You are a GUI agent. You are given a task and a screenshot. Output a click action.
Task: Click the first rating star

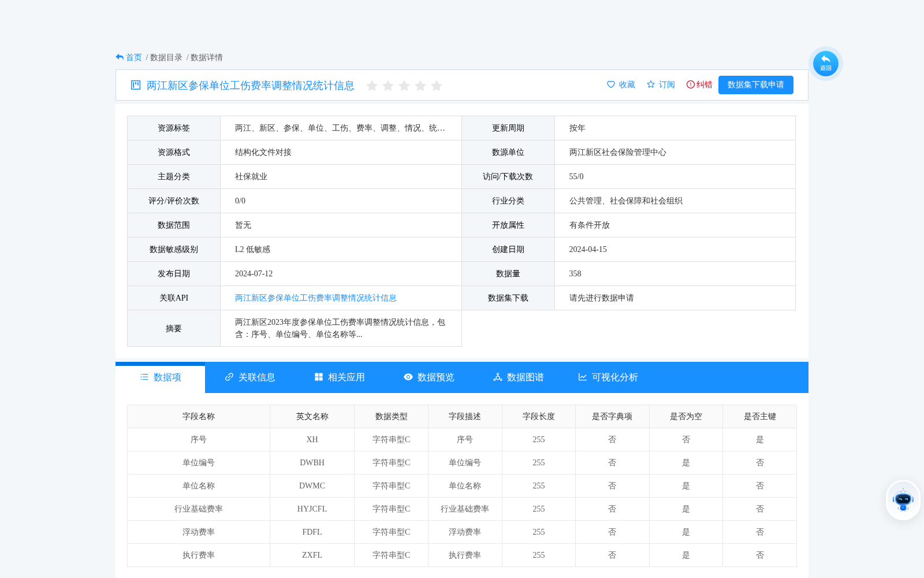[x=372, y=86]
